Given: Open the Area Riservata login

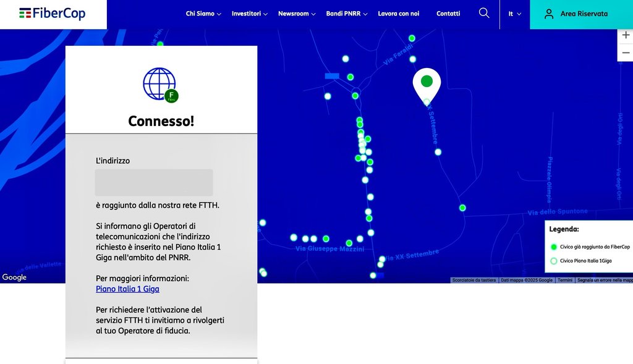Looking at the screenshot, I should (581, 14).
